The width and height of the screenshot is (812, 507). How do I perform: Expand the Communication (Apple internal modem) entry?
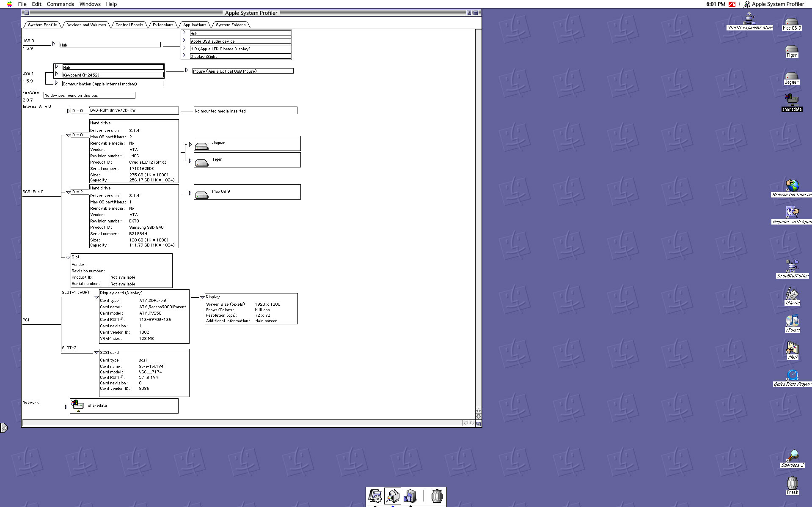pos(56,83)
